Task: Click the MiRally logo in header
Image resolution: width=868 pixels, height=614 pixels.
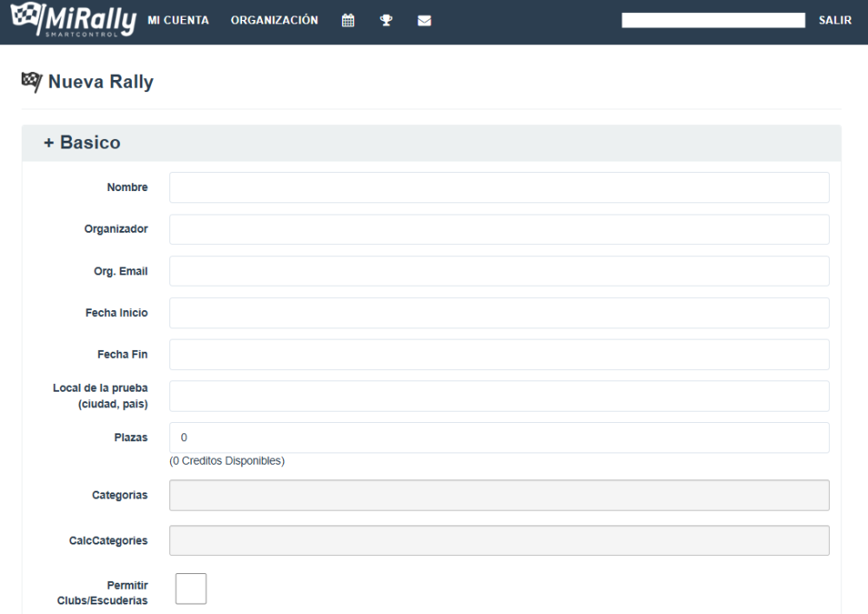Action: pyautogui.click(x=72, y=21)
